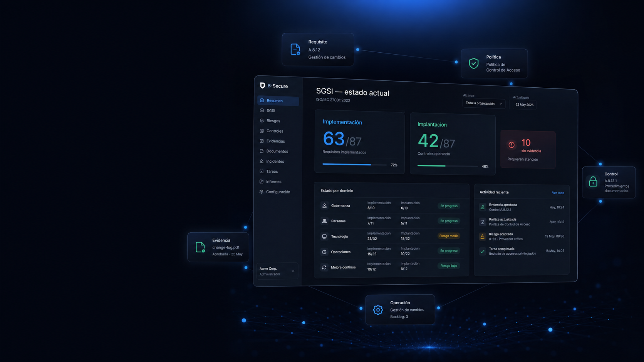
Task: Click the Requisito A.8.12 card
Action: (318, 49)
